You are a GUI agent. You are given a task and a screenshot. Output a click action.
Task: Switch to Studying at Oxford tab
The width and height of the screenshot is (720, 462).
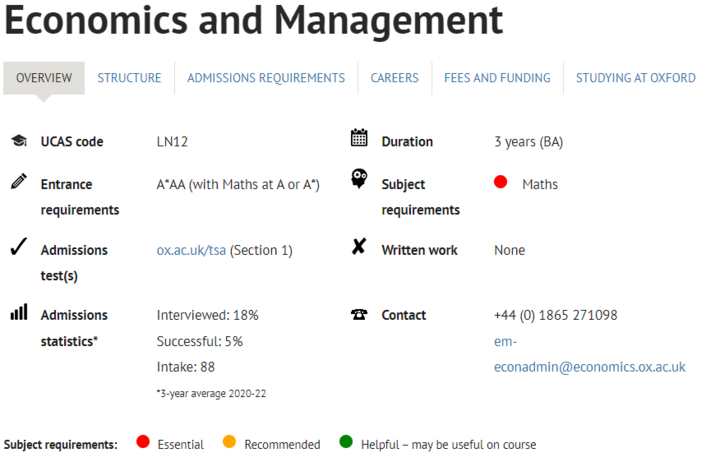pyautogui.click(x=635, y=78)
